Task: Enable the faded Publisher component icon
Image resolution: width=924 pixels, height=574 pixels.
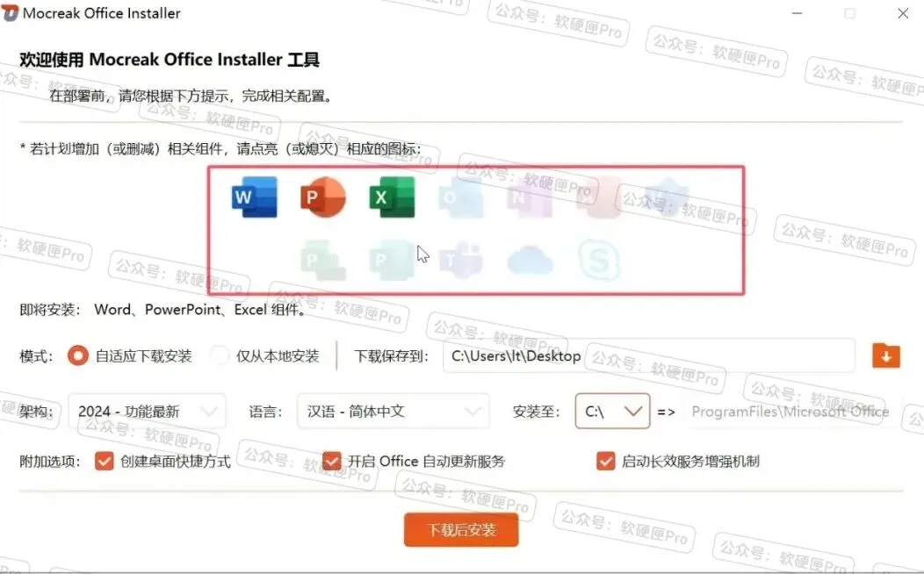Action: tap(392, 260)
